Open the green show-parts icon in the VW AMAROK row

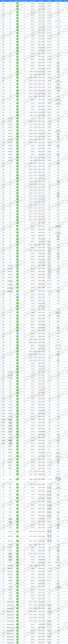click(17, 446)
